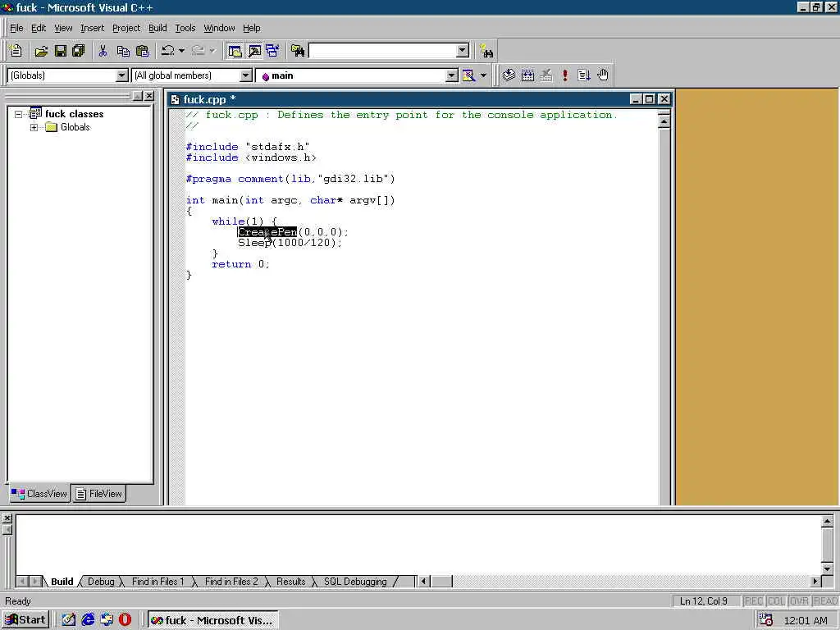The image size is (840, 630).
Task: Open the main members dropdown
Action: [x=452, y=75]
